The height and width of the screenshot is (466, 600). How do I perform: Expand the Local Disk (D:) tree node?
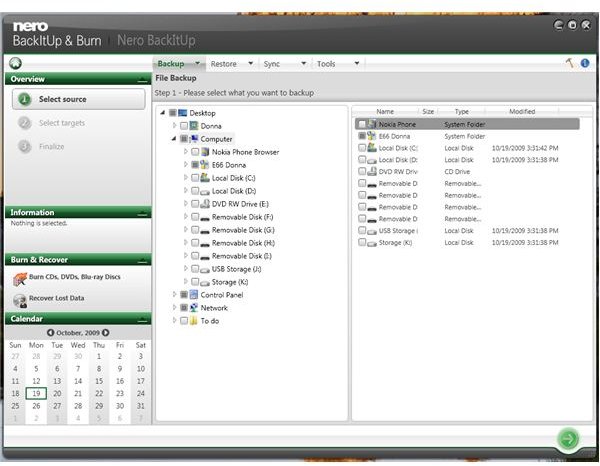click(x=186, y=191)
